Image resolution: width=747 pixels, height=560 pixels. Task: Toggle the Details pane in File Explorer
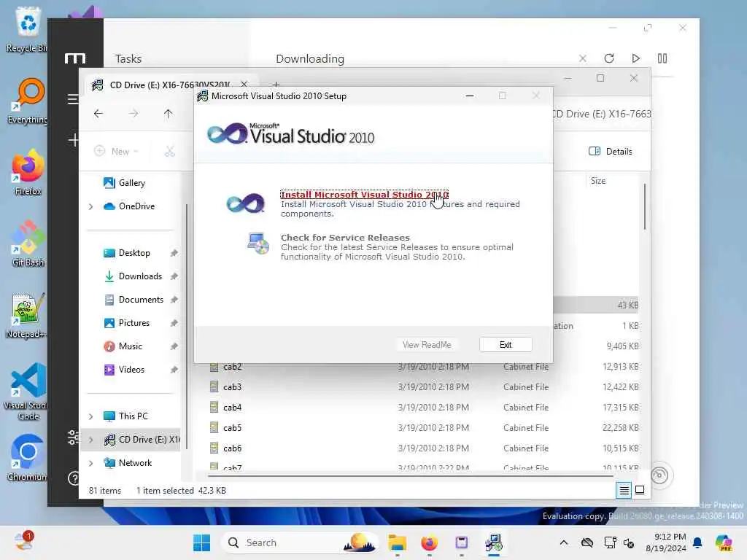[x=611, y=151]
